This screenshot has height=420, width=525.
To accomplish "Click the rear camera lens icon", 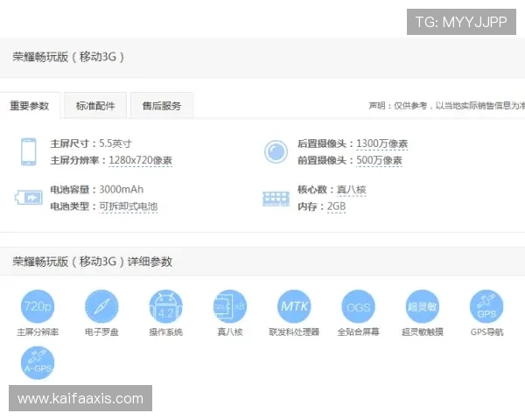I will (276, 151).
